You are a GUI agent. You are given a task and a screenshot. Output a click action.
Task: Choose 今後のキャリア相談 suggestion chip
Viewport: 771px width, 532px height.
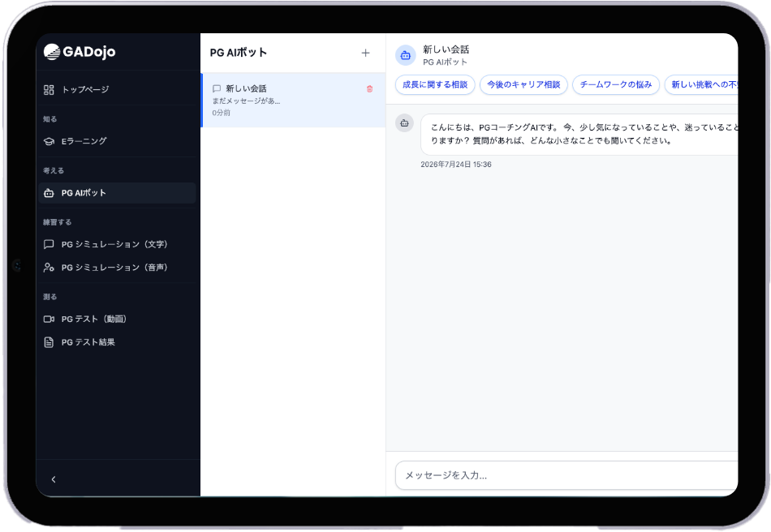pos(523,84)
